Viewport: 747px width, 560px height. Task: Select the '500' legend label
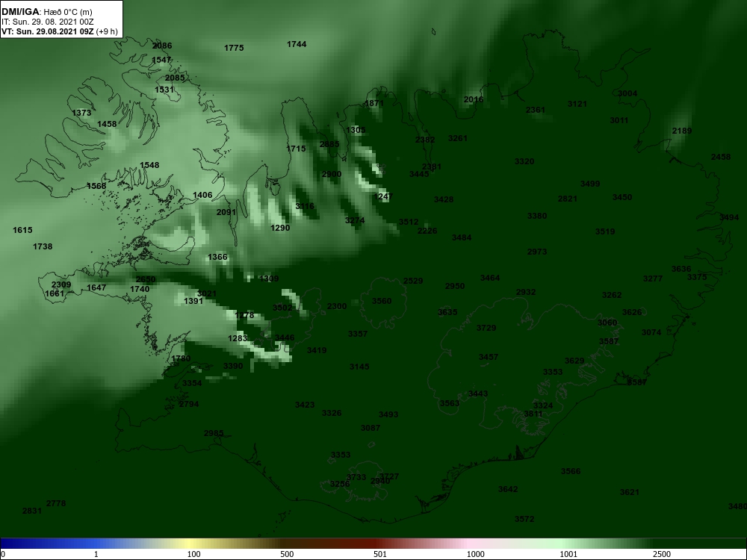point(287,554)
